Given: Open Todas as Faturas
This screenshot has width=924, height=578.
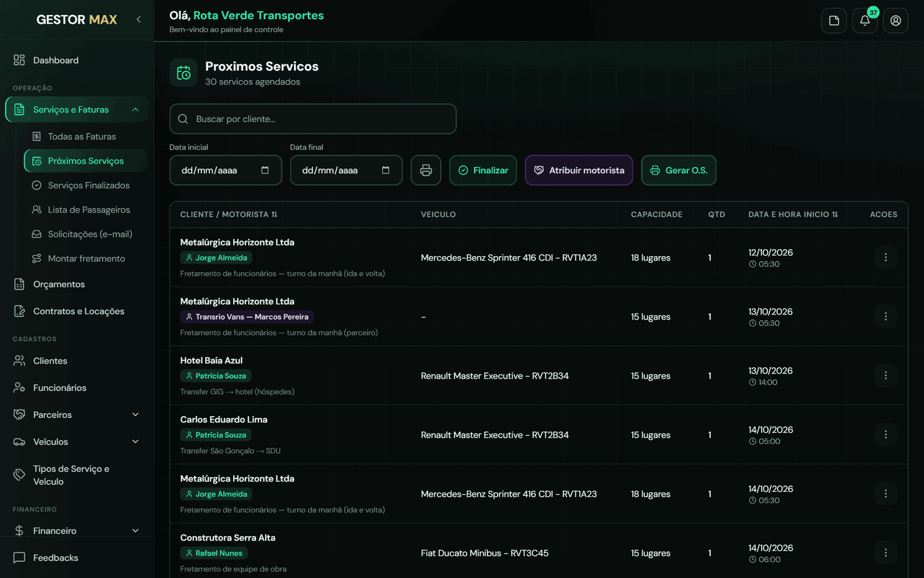Looking at the screenshot, I should pos(85,136).
